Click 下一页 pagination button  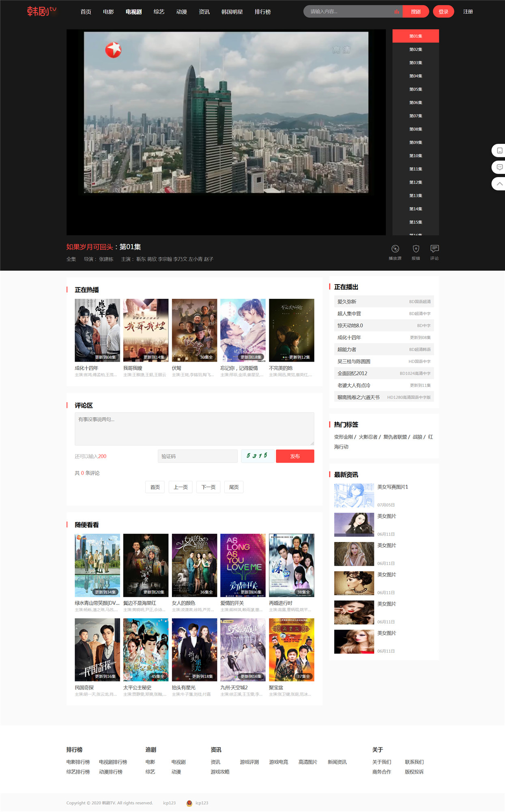coord(208,487)
